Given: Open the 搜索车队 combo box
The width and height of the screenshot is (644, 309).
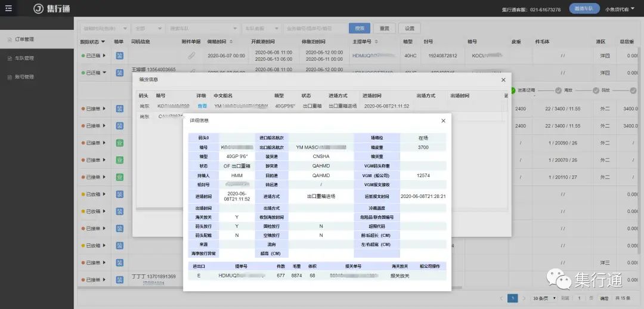Looking at the screenshot, I should [x=203, y=29].
